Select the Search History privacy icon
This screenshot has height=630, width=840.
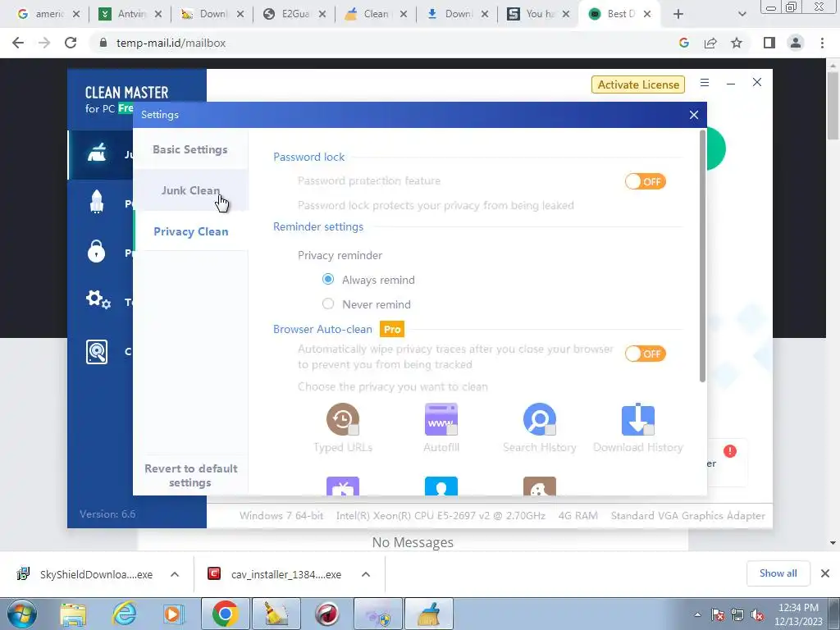[540, 419]
